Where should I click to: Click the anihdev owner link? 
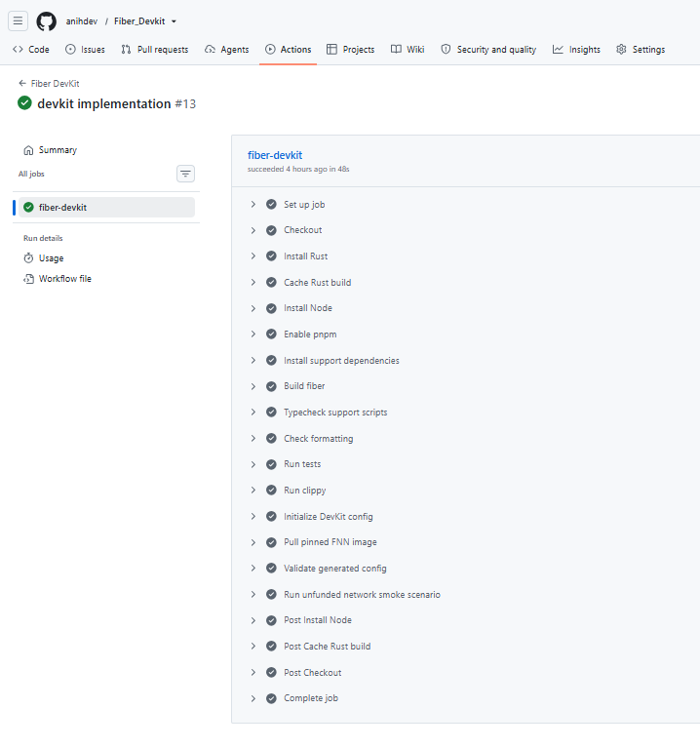(82, 21)
